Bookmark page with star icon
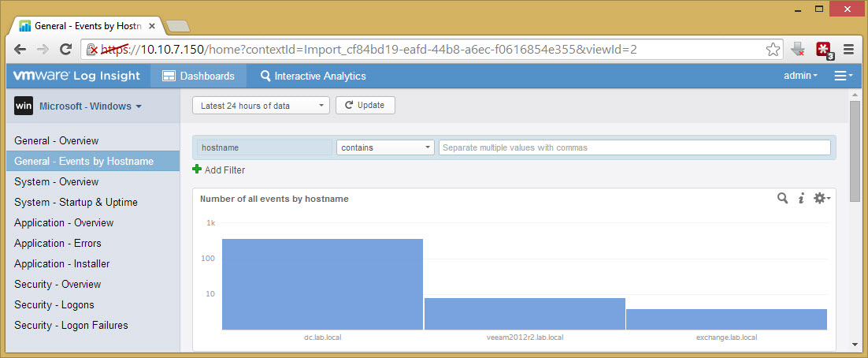The image size is (868, 358). click(x=773, y=50)
